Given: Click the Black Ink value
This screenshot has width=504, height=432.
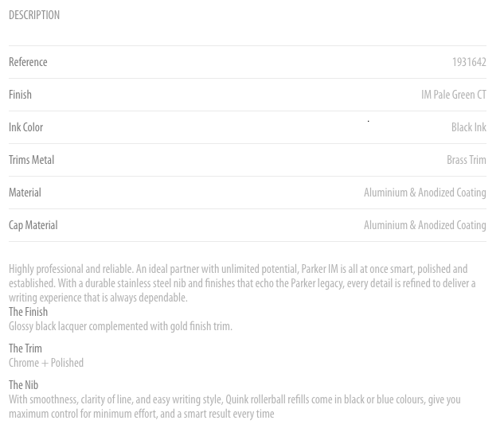Looking at the screenshot, I should point(469,127).
